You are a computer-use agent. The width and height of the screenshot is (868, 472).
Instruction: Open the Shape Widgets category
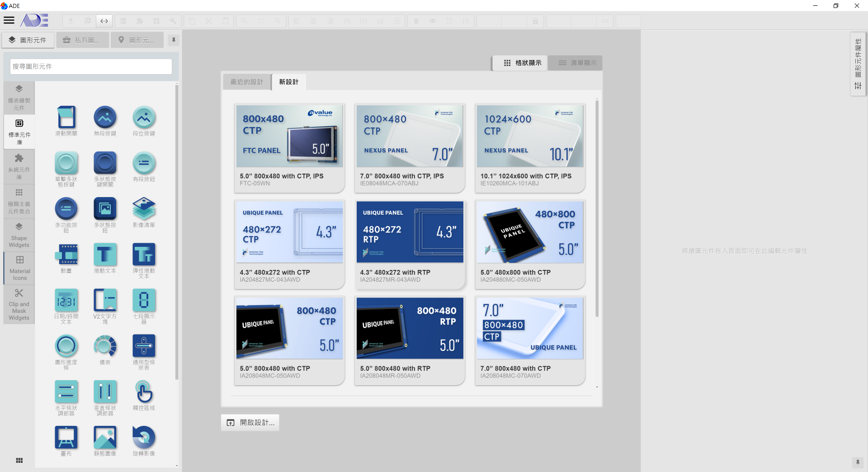(x=19, y=235)
